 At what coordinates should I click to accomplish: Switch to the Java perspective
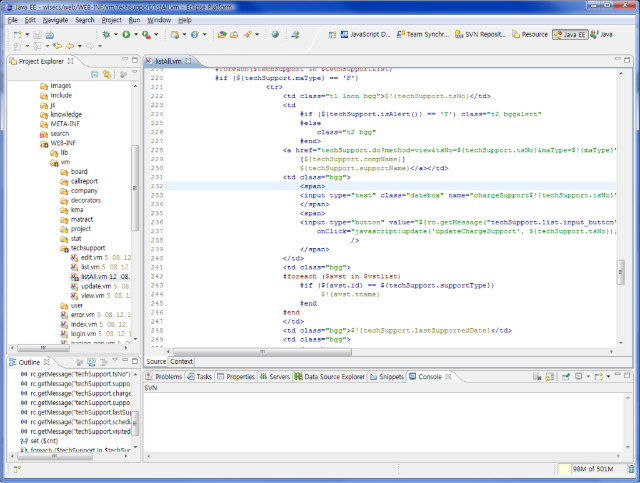coord(602,35)
